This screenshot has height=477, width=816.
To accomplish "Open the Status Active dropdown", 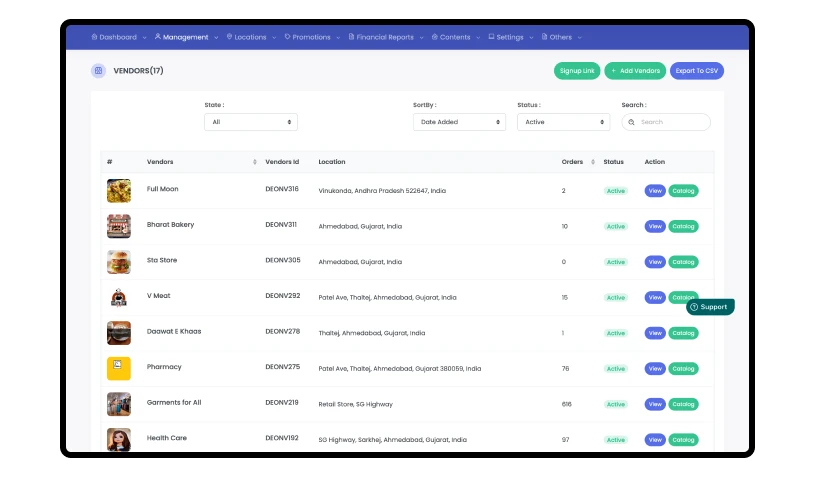I will pos(563,122).
